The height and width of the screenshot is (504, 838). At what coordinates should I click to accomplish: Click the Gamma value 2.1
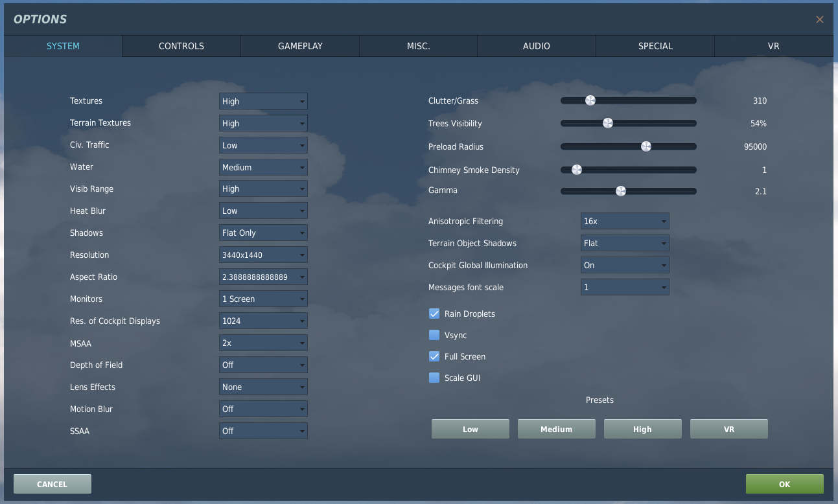[x=761, y=191]
